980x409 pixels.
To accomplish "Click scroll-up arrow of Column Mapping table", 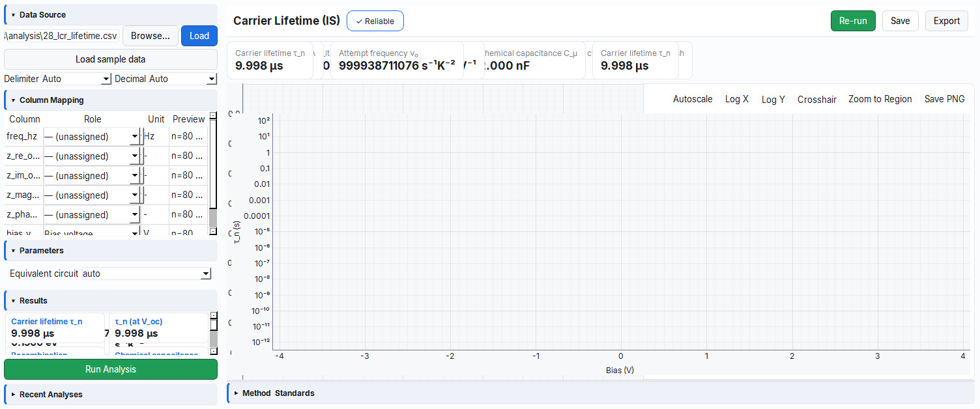I will pos(212,116).
